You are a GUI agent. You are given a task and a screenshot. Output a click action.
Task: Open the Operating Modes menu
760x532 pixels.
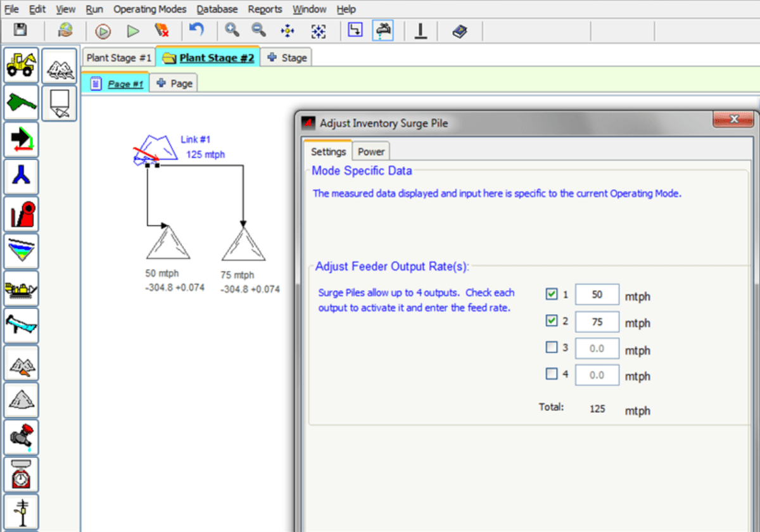point(150,9)
